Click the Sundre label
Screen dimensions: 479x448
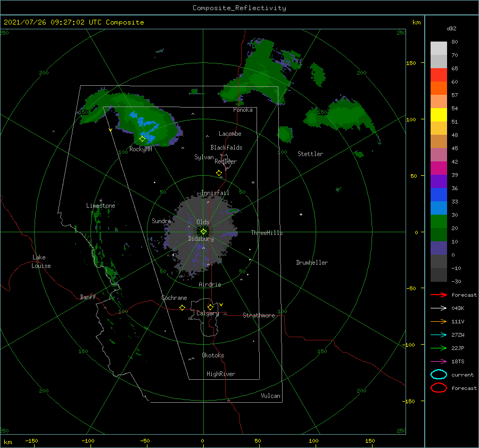coord(161,221)
